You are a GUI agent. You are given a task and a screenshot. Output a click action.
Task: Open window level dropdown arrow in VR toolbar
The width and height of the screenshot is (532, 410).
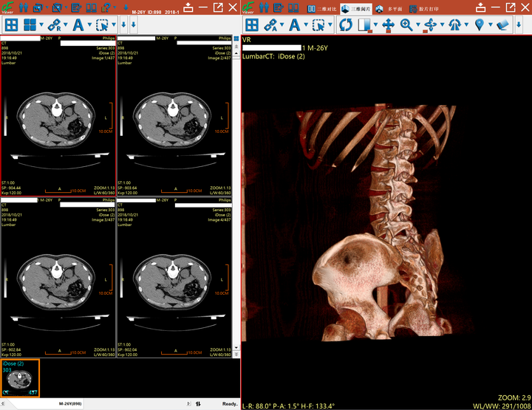pos(375,24)
